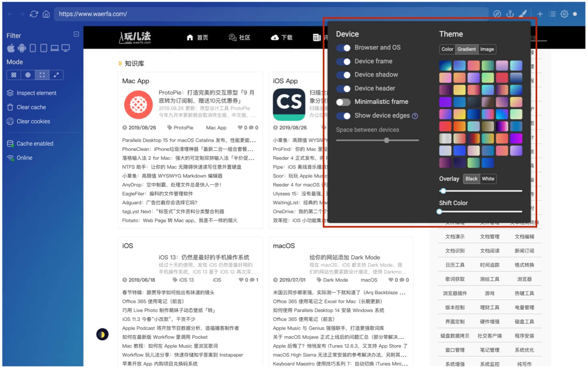Open the ProtoPie article title
The width and height of the screenshot is (588, 368).
click(206, 96)
